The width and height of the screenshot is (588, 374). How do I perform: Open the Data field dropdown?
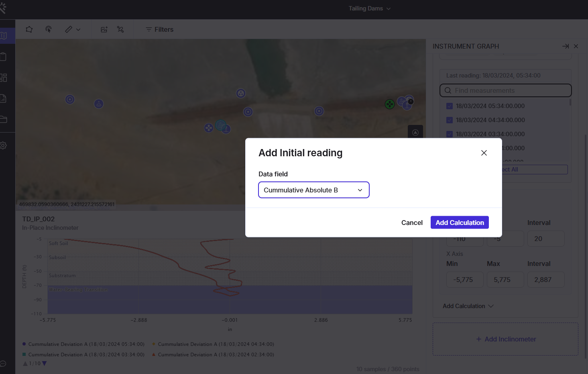(313, 190)
